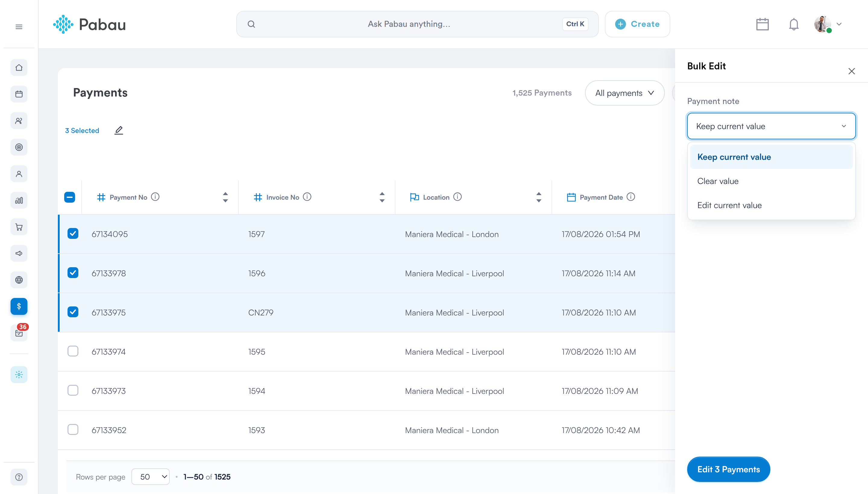
Task: Toggle the select-all header checkbox
Action: pyautogui.click(x=70, y=197)
